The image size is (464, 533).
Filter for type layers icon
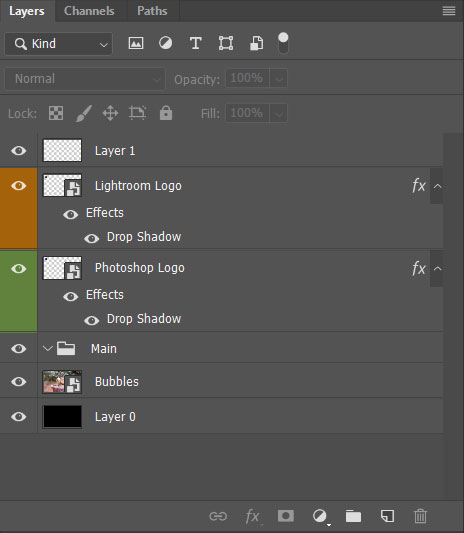coord(195,44)
